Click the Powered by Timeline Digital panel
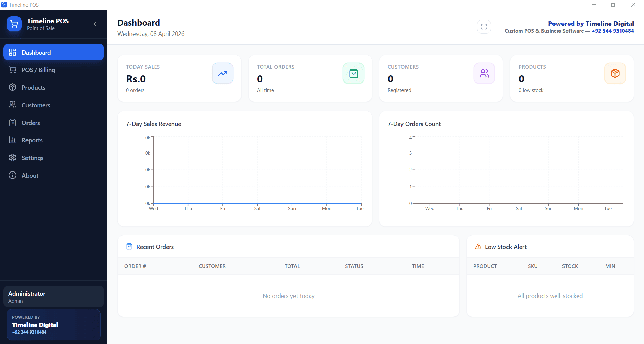This screenshot has width=644, height=344. pos(53,324)
